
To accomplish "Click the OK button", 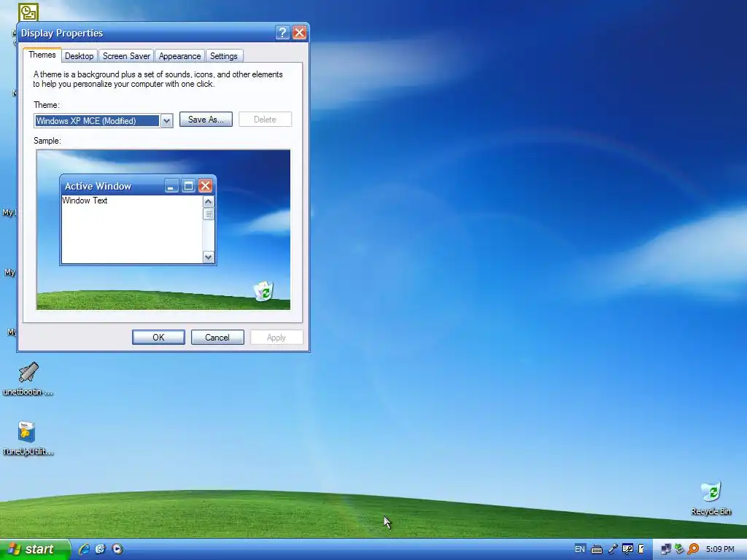I will (x=158, y=337).
